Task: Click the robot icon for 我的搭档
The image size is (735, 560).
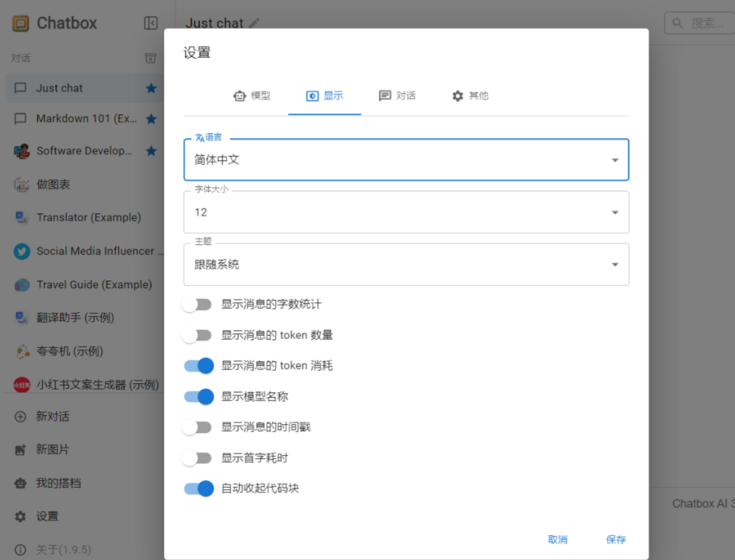Action: point(20,483)
